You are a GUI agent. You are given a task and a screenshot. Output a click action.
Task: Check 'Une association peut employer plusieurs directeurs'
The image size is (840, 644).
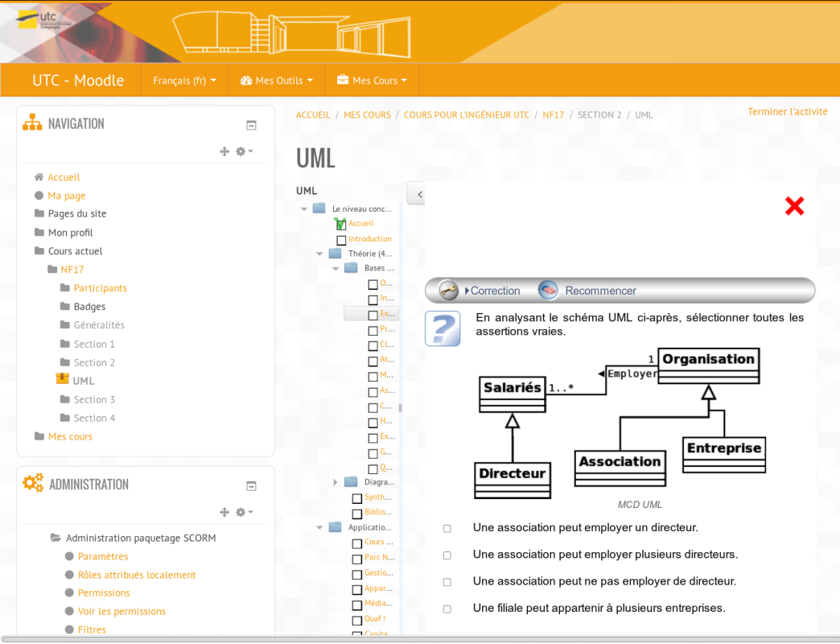[447, 555]
